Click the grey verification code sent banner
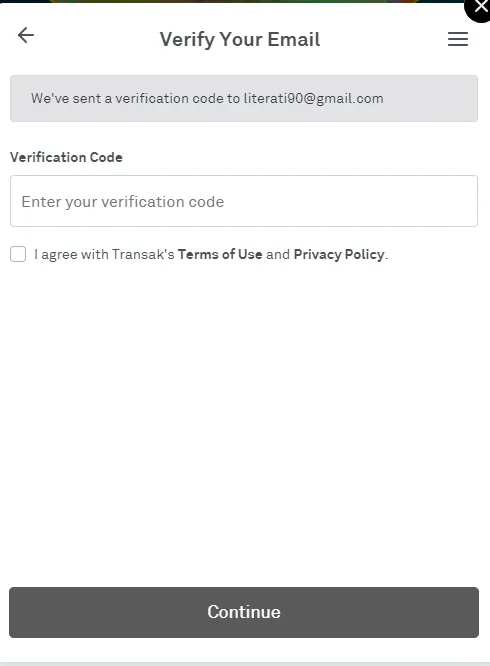Viewport: 490px width, 666px height. point(244,99)
